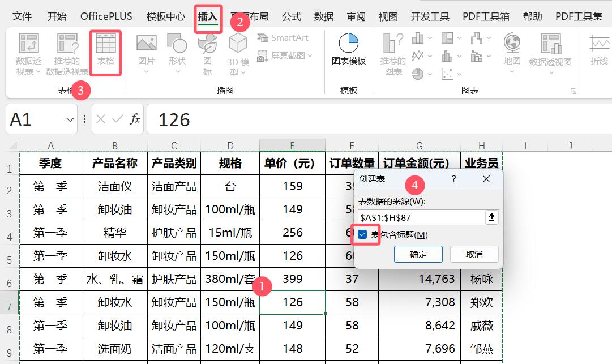
Task: Expand the 数据透视图 dropdown arrow
Action: point(551,72)
